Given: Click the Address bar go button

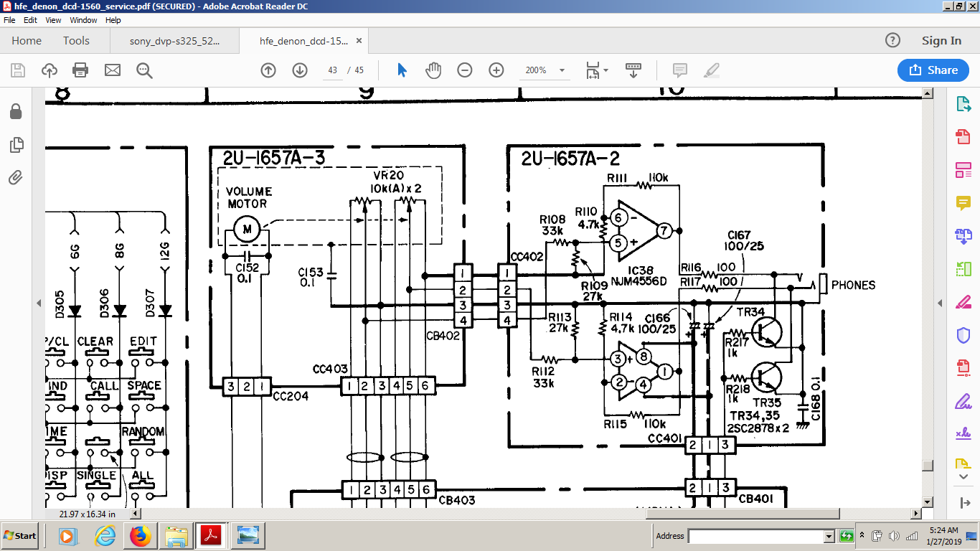Looking at the screenshot, I should [847, 536].
